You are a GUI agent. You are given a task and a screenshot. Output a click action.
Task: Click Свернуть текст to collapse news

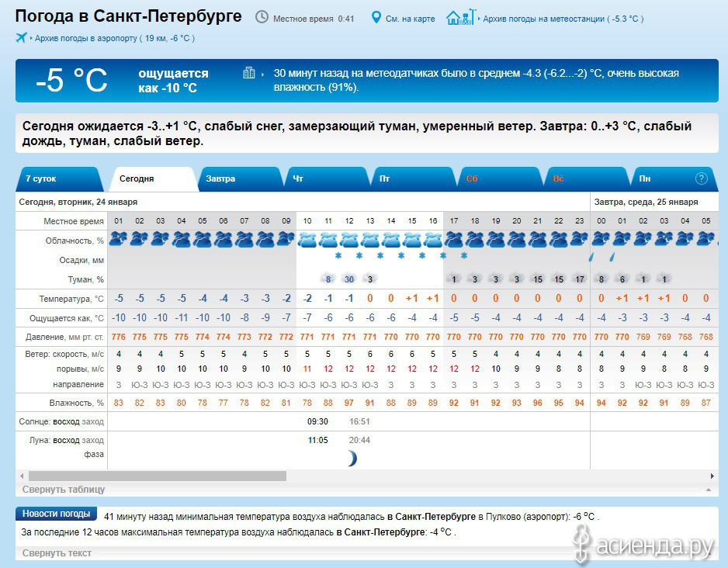point(57,553)
